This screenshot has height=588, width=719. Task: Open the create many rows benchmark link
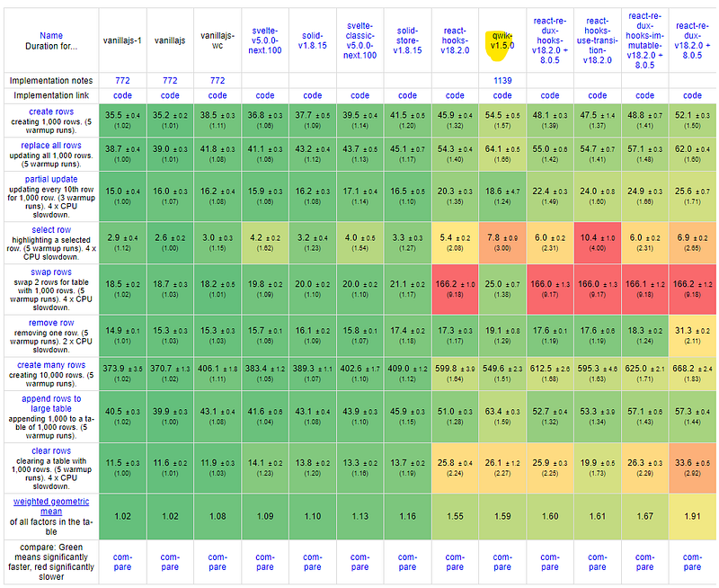tap(51, 365)
